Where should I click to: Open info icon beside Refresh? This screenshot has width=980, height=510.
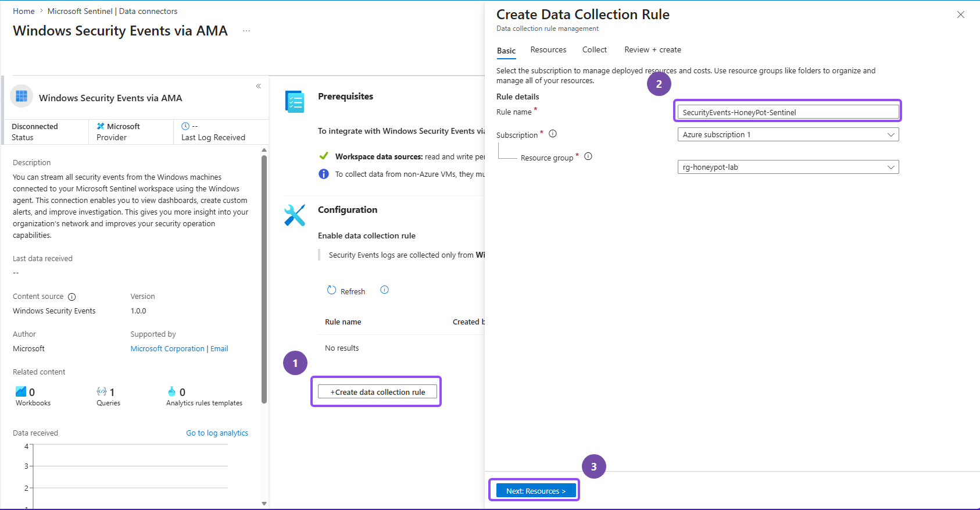click(384, 290)
